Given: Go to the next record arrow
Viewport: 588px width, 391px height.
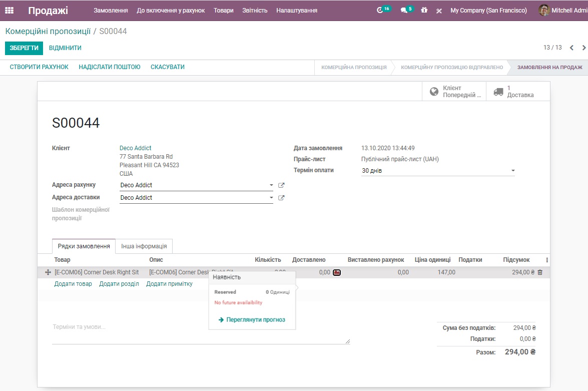Looking at the screenshot, I should pyautogui.click(x=583, y=48).
